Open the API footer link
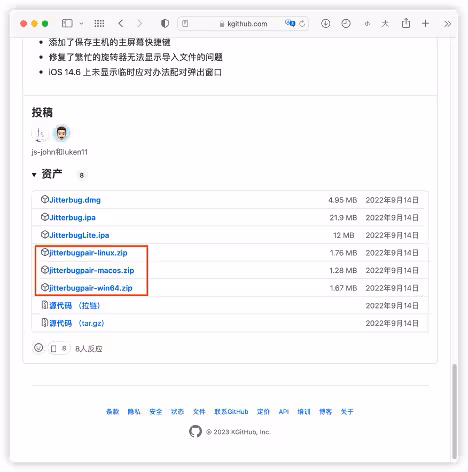 [x=284, y=412]
